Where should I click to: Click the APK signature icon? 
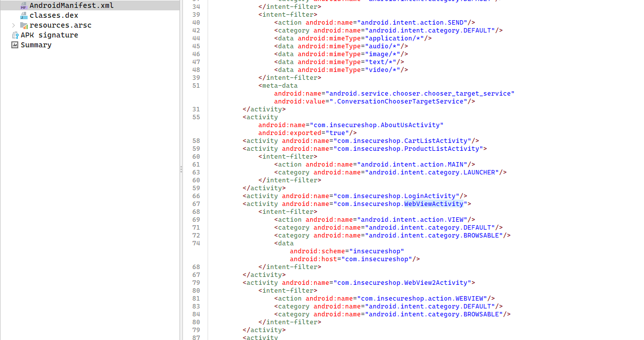tap(15, 35)
